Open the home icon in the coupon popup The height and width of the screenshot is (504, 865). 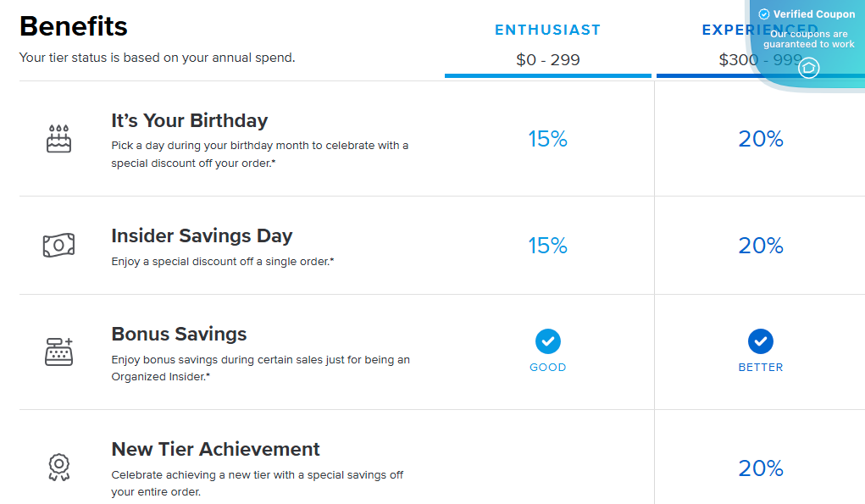[x=807, y=67]
